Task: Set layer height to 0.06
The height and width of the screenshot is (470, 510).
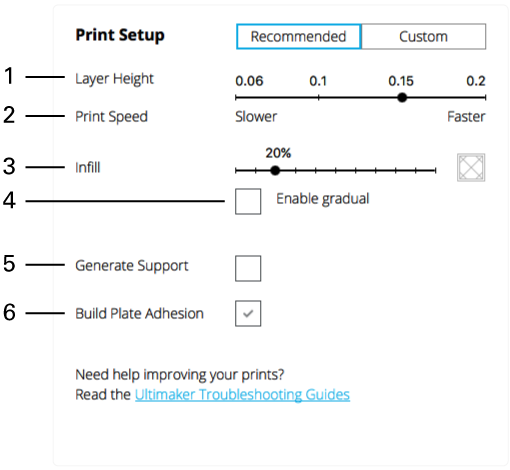Action: 236,98
